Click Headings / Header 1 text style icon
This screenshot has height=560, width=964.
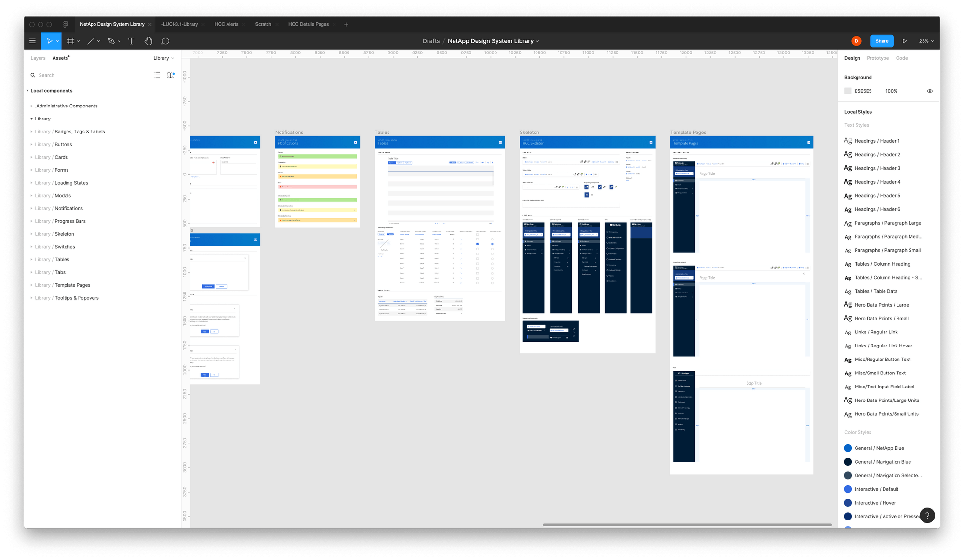point(848,141)
